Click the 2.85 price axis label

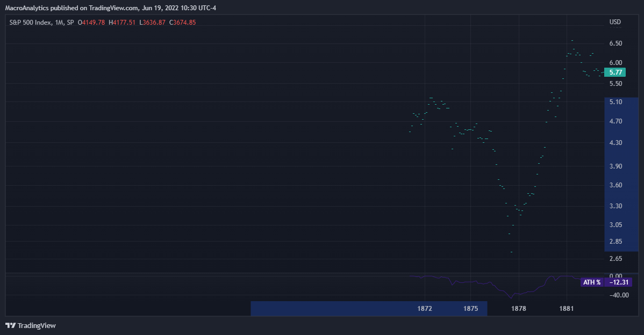(616, 242)
